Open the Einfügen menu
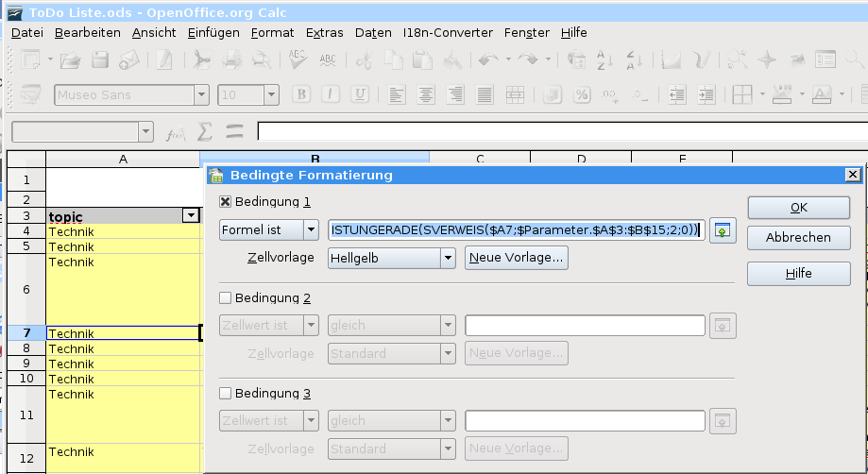The height and width of the screenshot is (474, 868). click(213, 33)
